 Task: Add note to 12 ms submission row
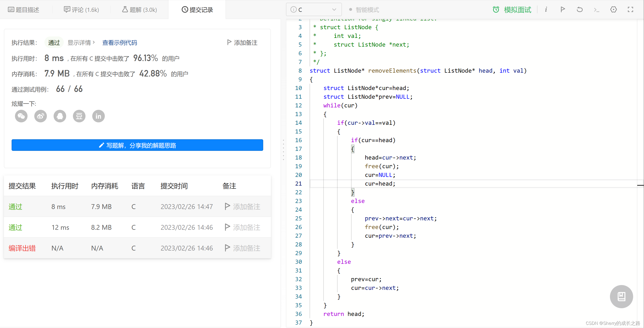click(x=242, y=227)
